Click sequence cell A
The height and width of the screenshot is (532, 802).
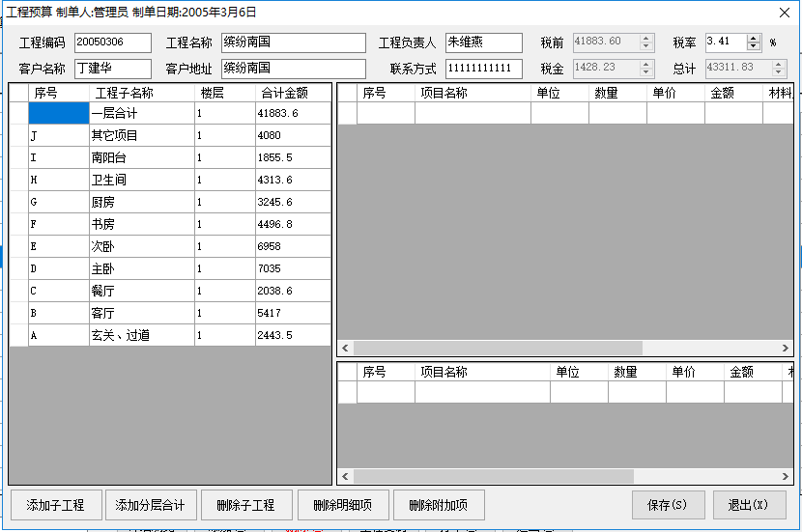[x=59, y=335]
